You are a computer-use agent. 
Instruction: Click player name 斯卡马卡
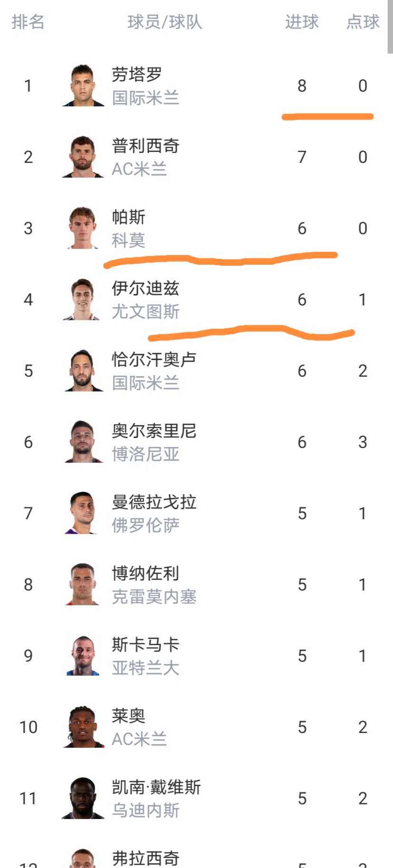[145, 645]
